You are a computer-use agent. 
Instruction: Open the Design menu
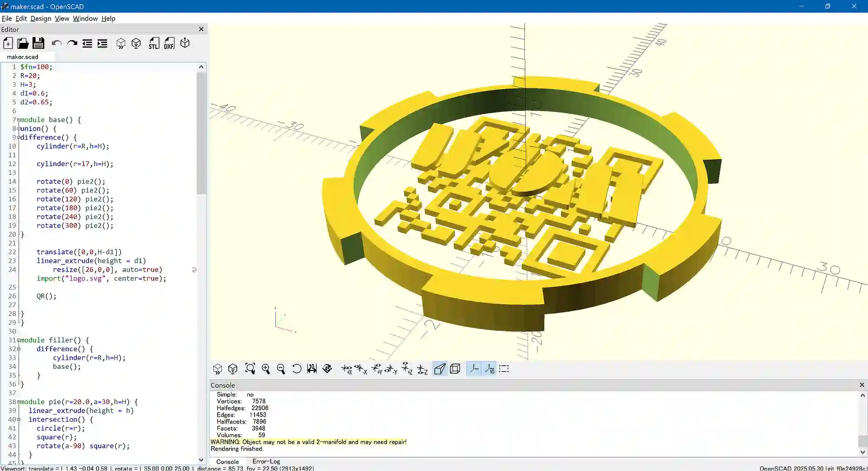point(41,19)
